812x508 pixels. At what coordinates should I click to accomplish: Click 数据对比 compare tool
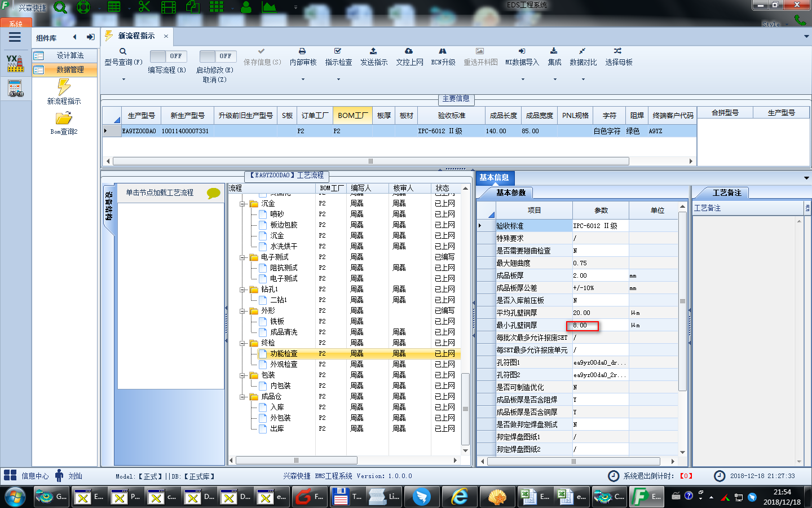(583, 57)
